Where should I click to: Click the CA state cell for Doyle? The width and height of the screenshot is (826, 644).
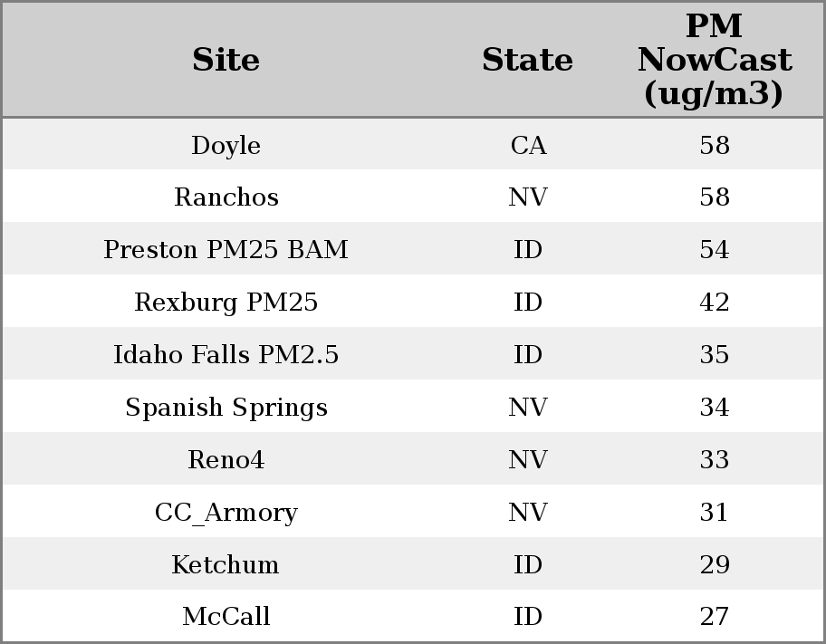coord(528,145)
